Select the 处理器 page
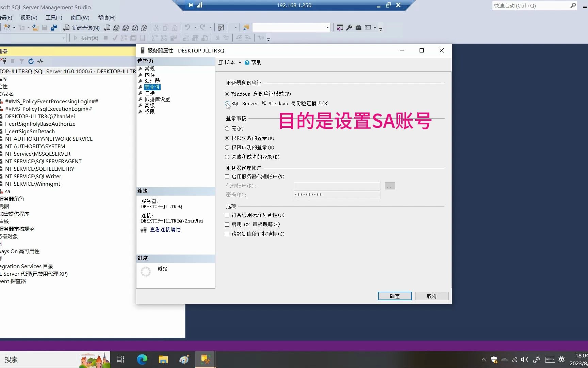 click(152, 81)
